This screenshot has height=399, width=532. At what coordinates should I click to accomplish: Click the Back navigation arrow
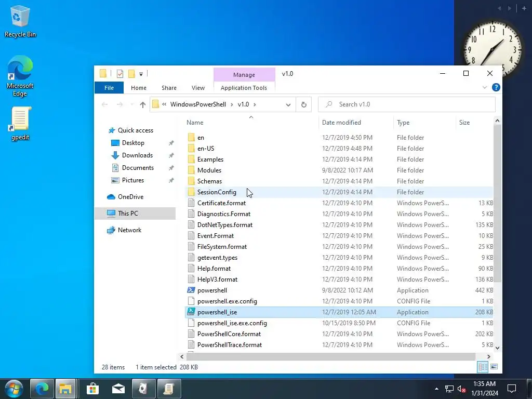[x=105, y=104]
